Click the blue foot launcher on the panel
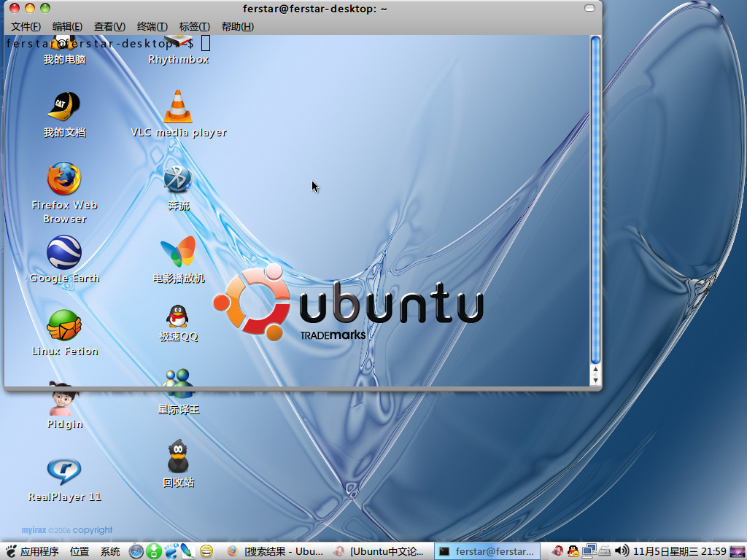 [171, 551]
